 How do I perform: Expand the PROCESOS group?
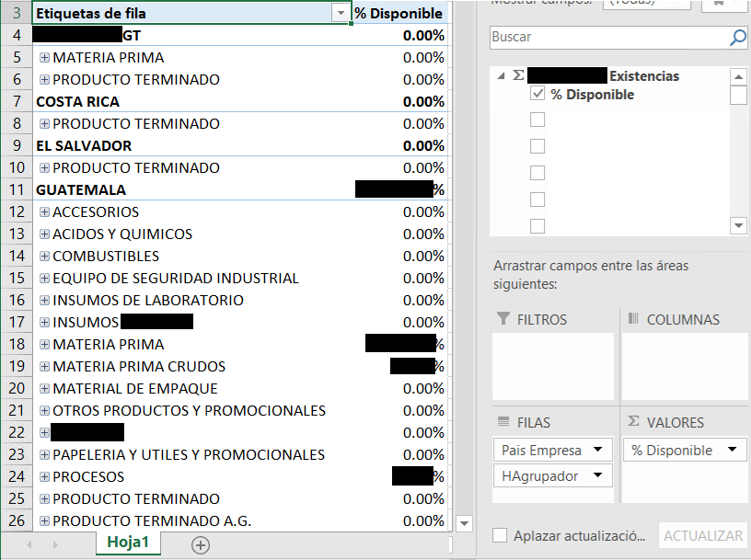(44, 476)
